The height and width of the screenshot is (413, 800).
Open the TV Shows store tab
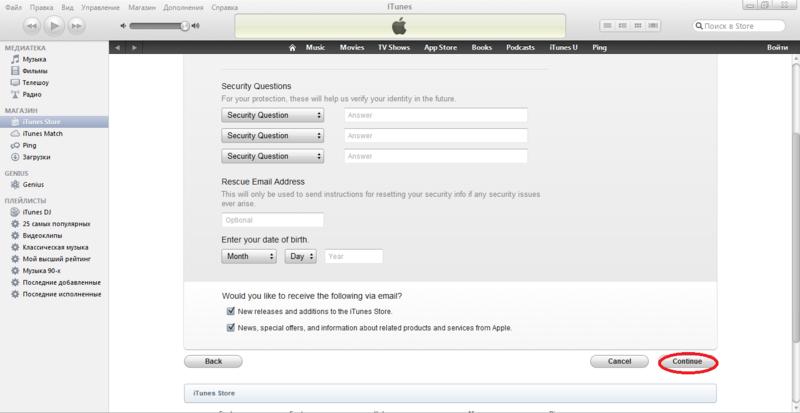click(394, 47)
